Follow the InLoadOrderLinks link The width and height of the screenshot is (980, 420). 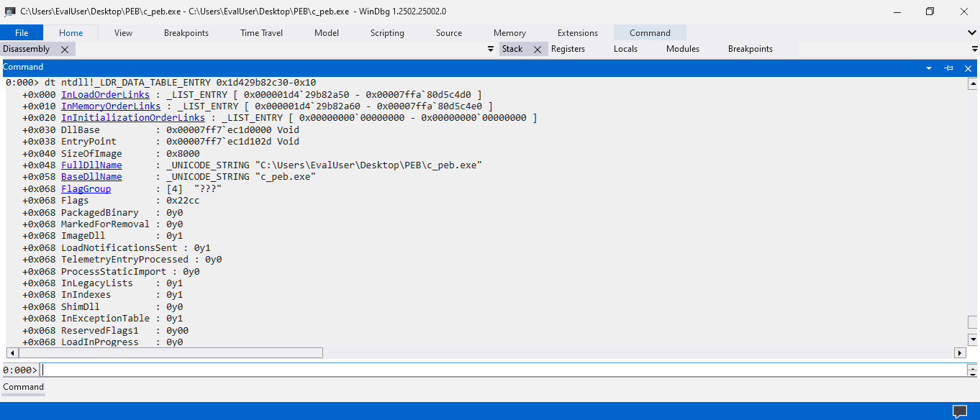pyautogui.click(x=105, y=94)
